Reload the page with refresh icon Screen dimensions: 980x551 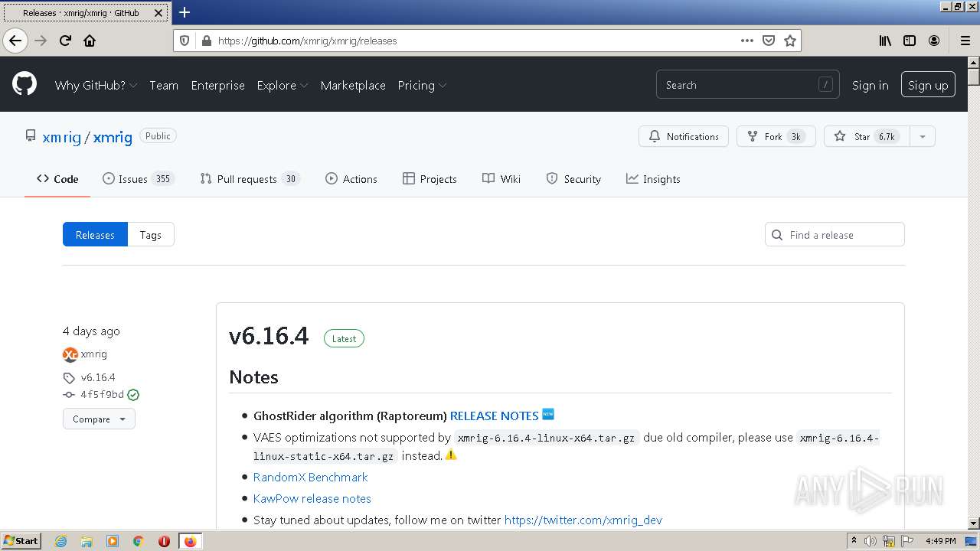pyautogui.click(x=65, y=41)
